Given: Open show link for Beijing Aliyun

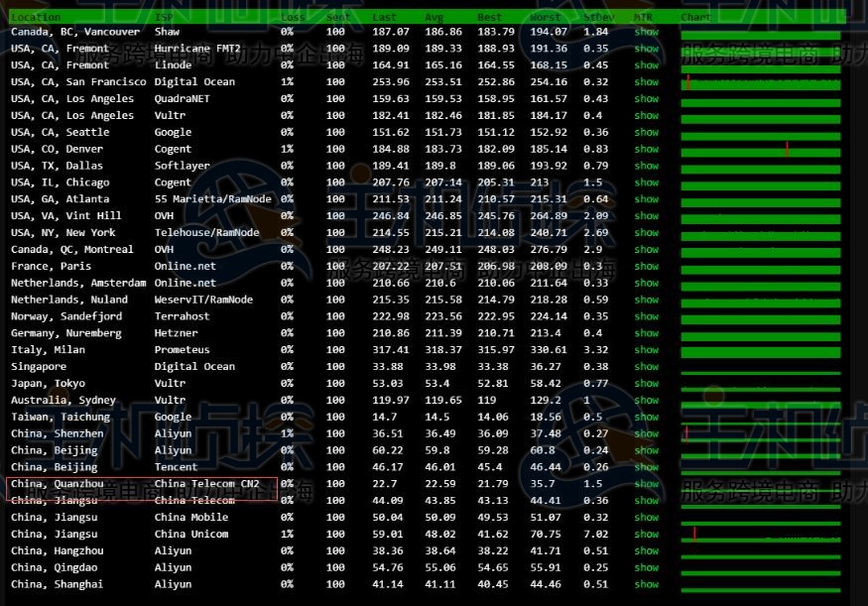Looking at the screenshot, I should coord(646,450).
